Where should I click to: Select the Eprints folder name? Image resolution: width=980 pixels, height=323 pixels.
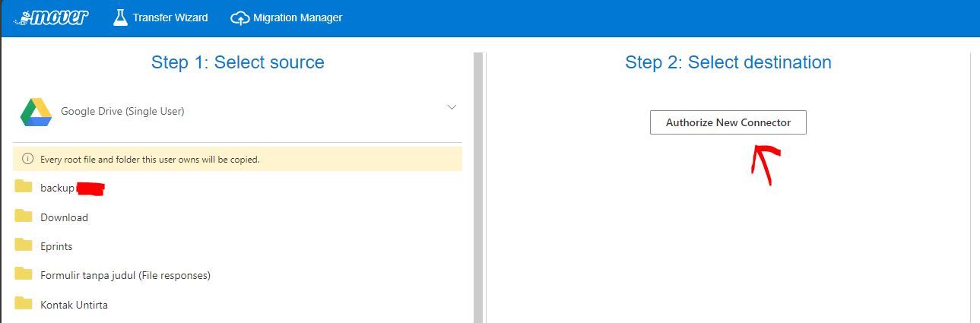click(56, 246)
